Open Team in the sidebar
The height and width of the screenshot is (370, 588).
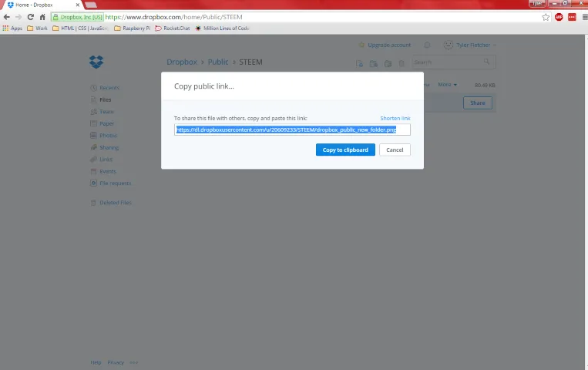click(102, 112)
